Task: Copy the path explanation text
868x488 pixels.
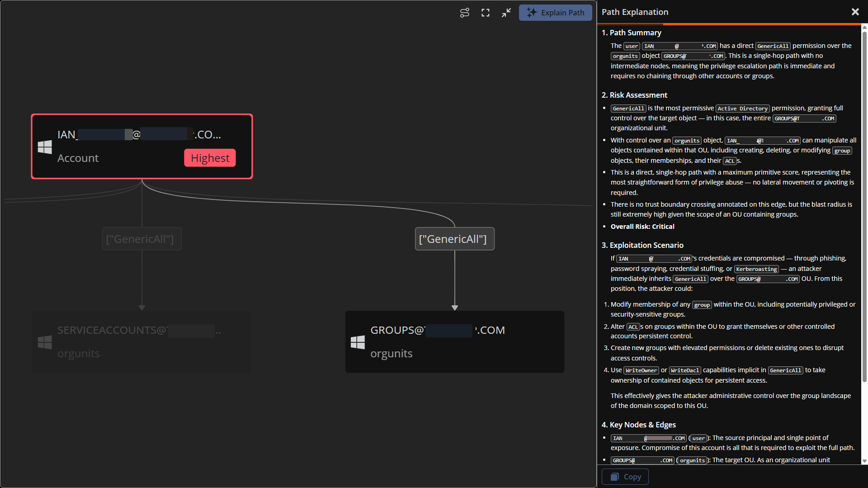Action: [x=625, y=477]
